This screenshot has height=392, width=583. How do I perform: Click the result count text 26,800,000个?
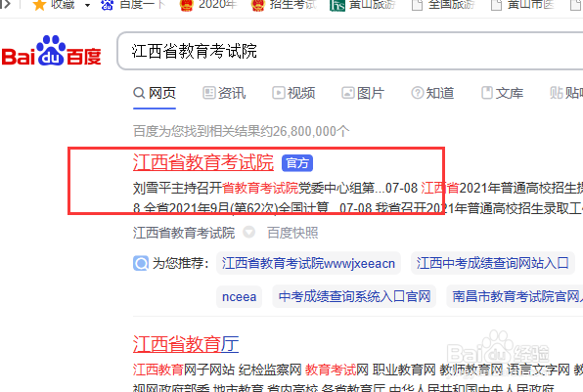pos(311,131)
